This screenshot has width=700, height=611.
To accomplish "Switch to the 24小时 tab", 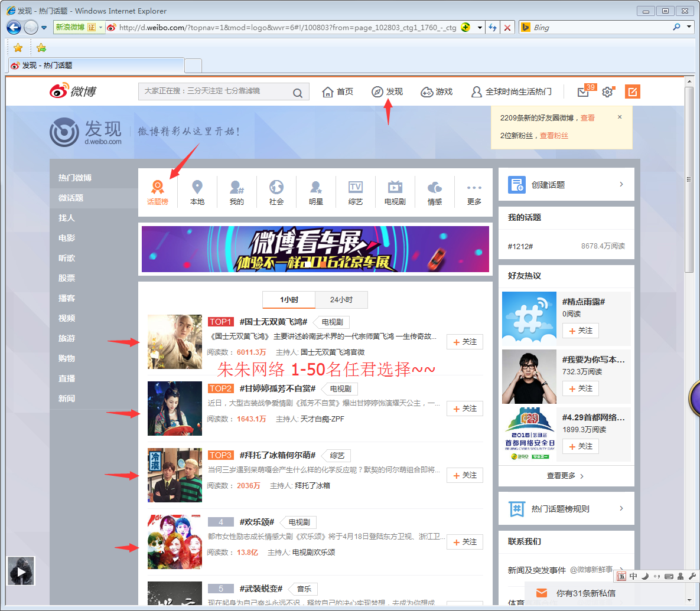I will 341,300.
